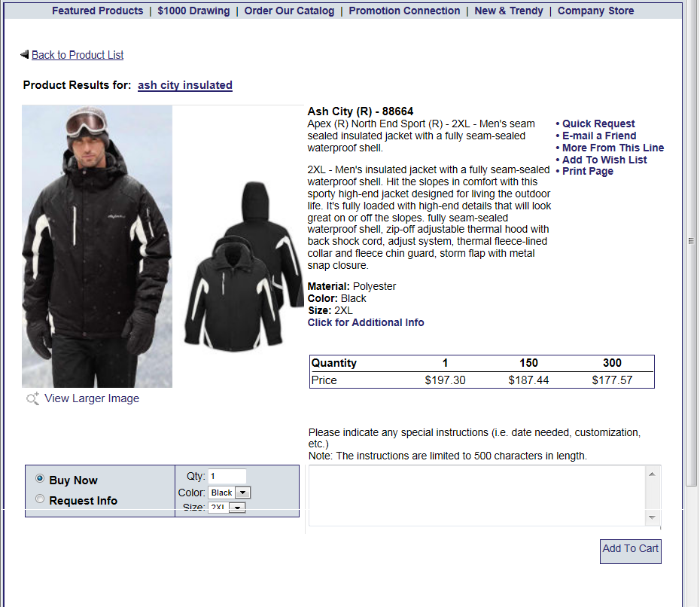Image resolution: width=700 pixels, height=607 pixels.
Task: Click E-mail a Friend link
Action: tap(599, 136)
